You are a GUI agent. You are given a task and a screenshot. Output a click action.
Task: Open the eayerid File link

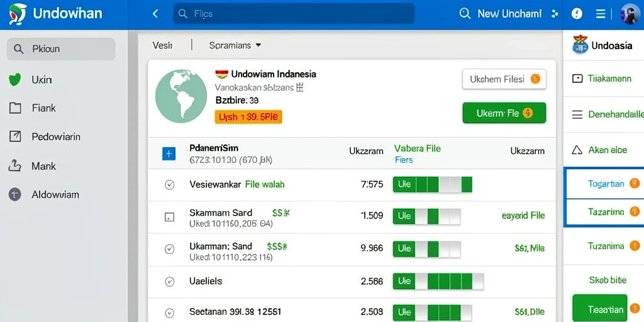(x=523, y=216)
